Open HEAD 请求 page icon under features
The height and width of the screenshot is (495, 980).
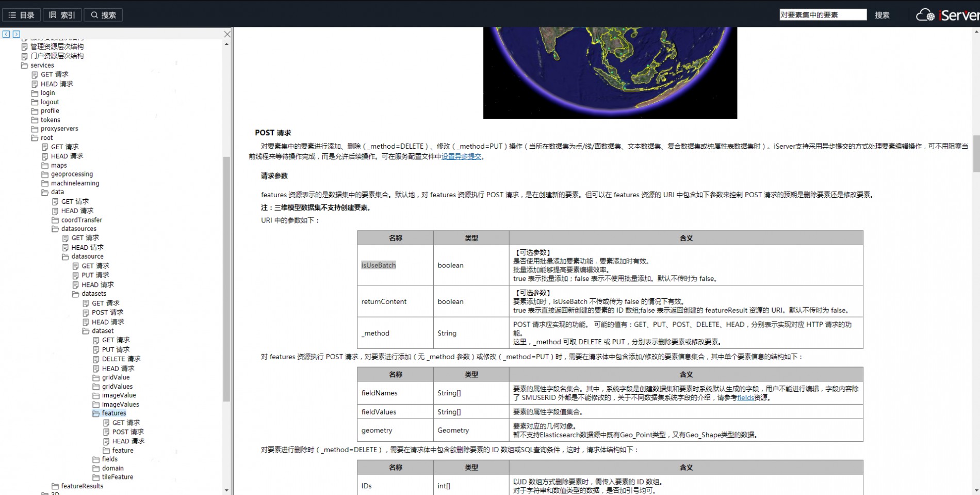[106, 441]
